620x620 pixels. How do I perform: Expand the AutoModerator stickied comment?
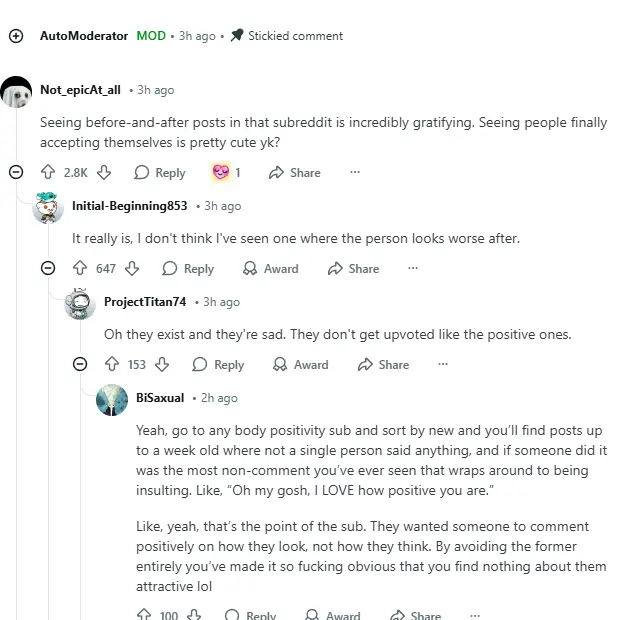(16, 36)
